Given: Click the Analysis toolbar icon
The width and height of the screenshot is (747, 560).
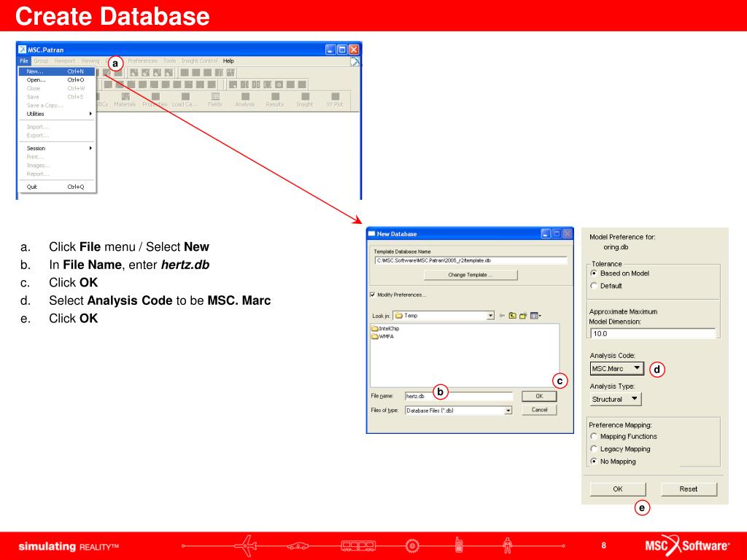Looking at the screenshot, I should [244, 99].
